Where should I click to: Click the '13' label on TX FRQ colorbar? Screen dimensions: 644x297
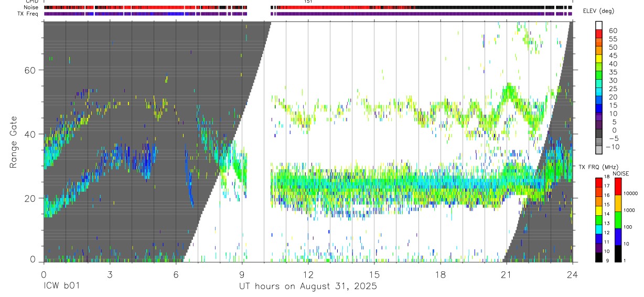pos(607,224)
